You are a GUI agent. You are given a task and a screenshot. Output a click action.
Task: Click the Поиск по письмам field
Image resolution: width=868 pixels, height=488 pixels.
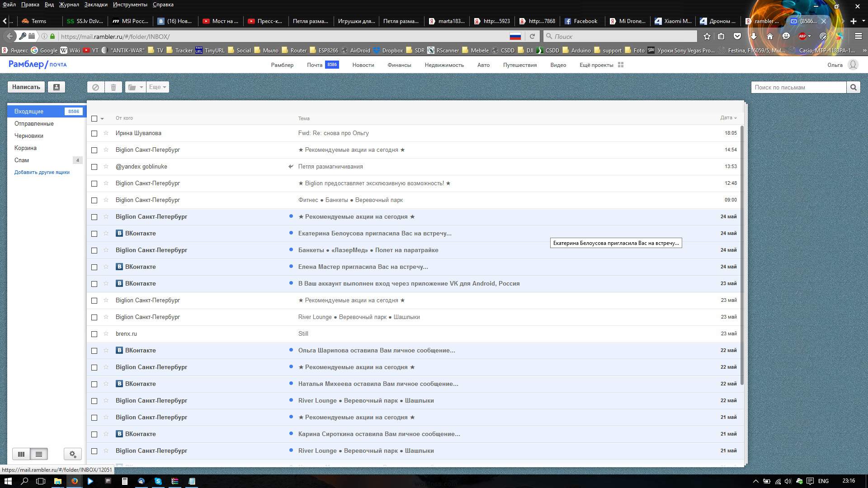coord(798,87)
